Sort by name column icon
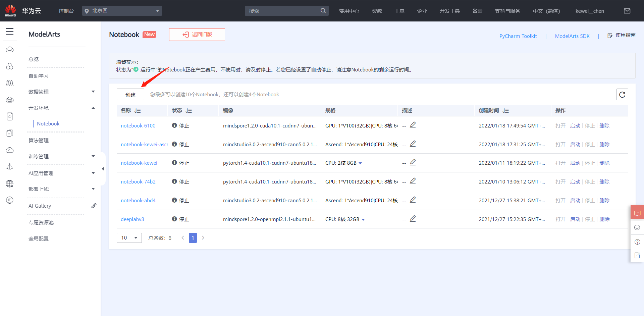This screenshot has height=316, width=644. (x=138, y=111)
